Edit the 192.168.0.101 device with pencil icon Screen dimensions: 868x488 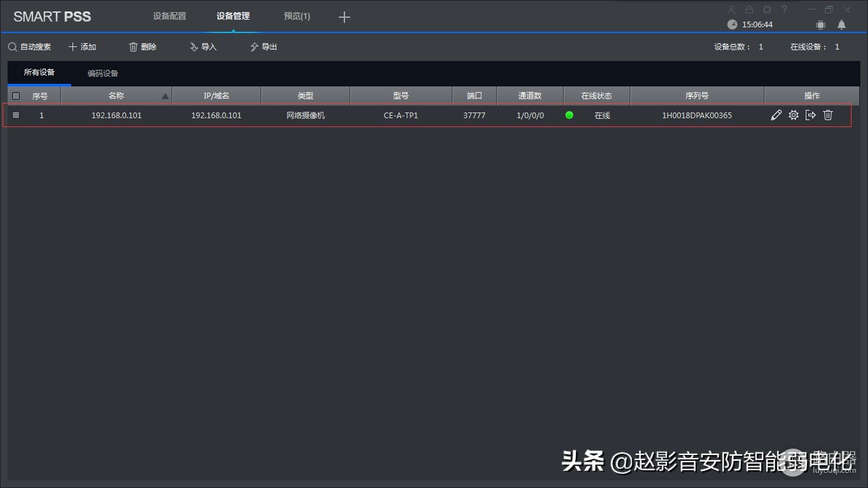point(776,115)
